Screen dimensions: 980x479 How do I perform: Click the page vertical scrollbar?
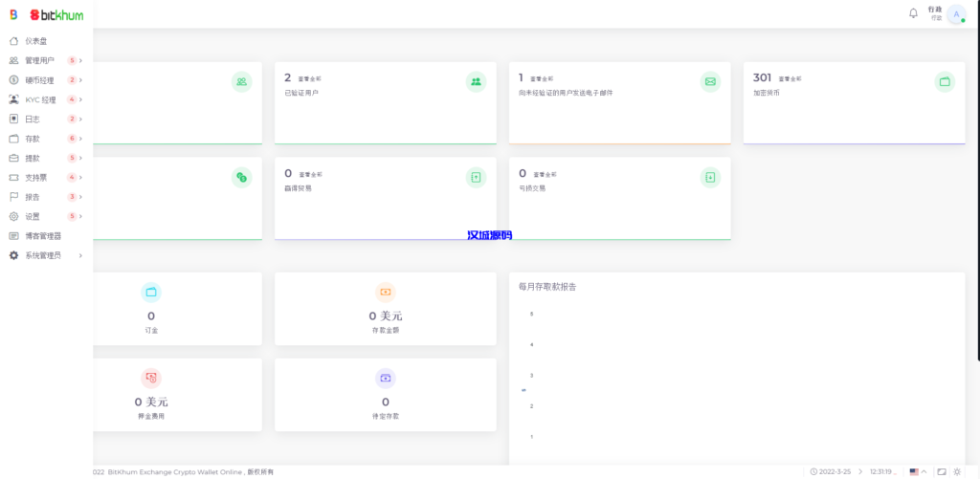point(976,191)
